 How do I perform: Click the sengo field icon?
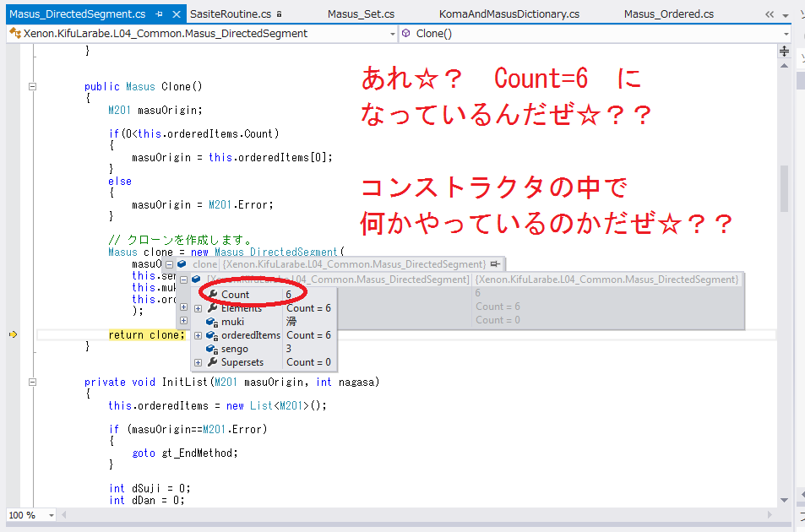pos(212,349)
